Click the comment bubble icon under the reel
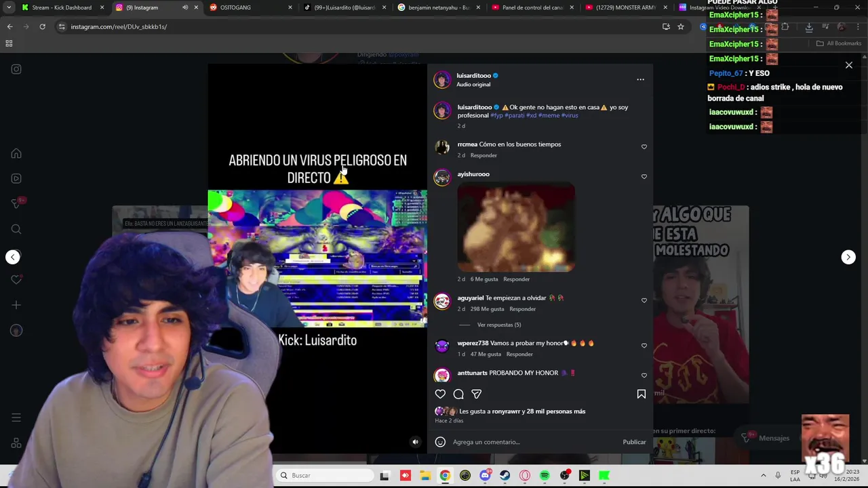This screenshot has height=488, width=868. tap(458, 394)
